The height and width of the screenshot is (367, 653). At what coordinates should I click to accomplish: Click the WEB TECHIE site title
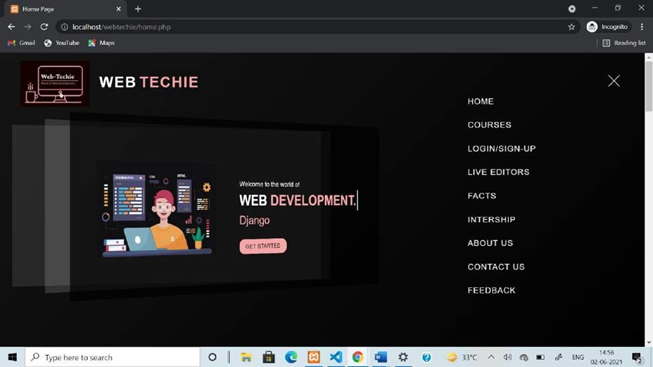pos(149,82)
